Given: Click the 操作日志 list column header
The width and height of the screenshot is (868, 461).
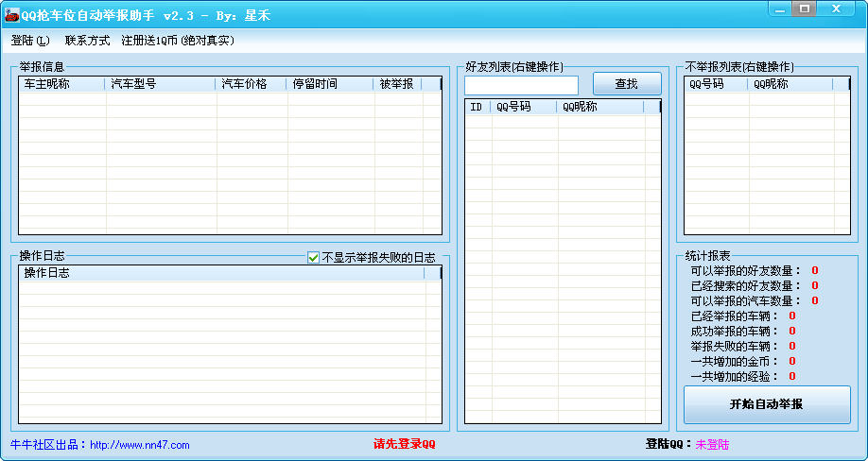Looking at the screenshot, I should tap(221, 273).
